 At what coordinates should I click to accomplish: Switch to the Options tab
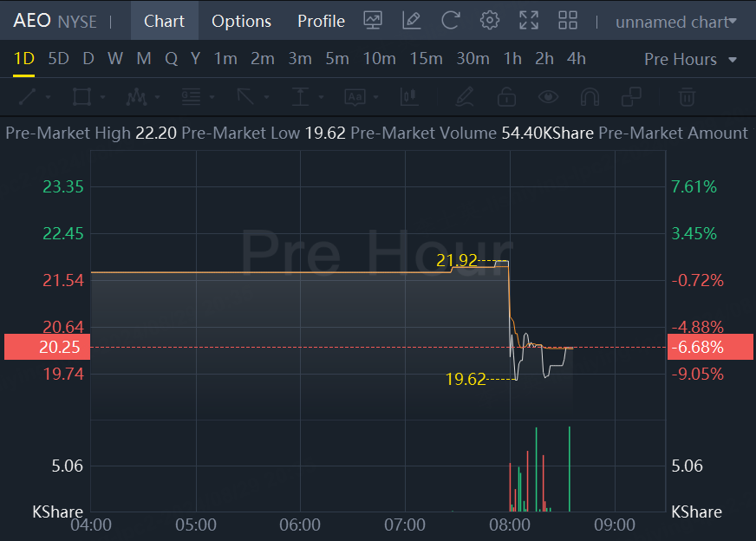241,21
